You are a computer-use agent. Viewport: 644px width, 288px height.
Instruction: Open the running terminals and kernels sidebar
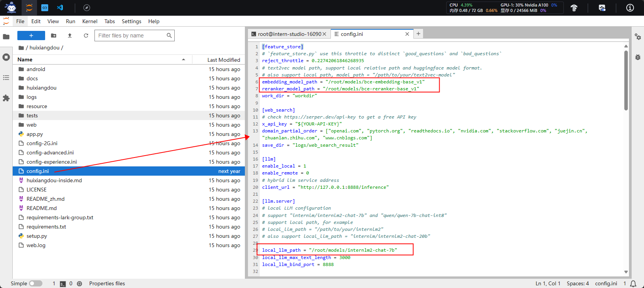(6, 57)
